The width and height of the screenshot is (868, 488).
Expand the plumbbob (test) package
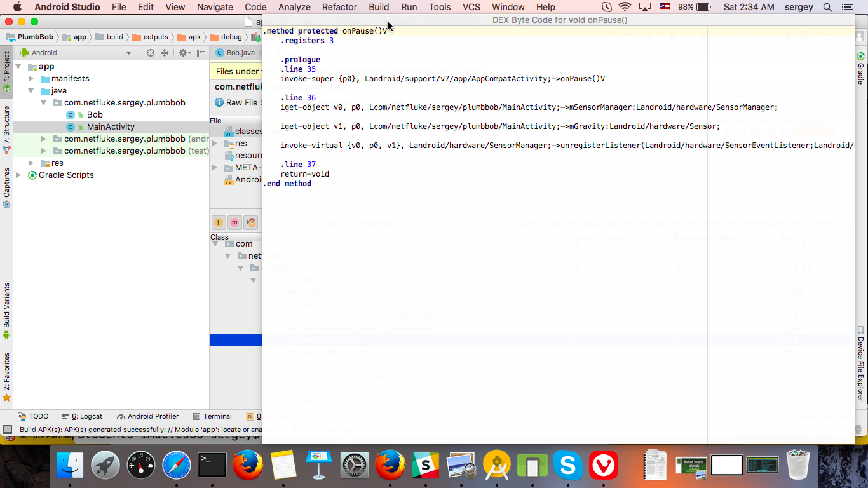(x=44, y=151)
